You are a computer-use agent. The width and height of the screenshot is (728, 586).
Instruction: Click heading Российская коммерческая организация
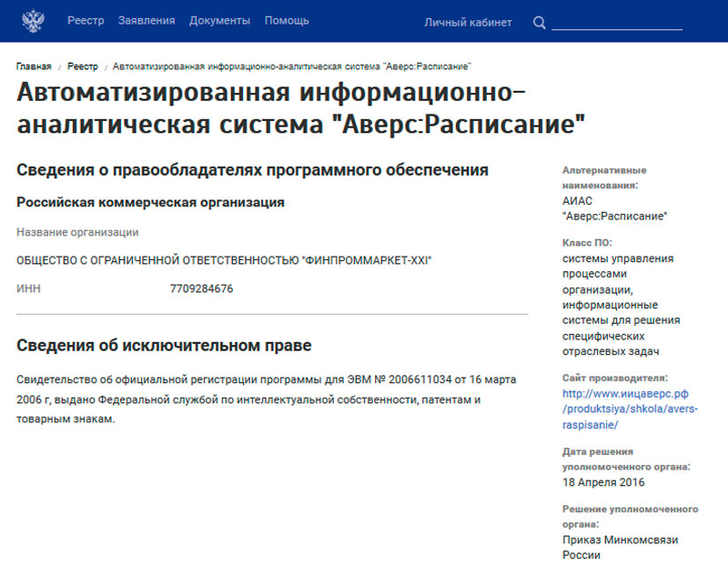(x=150, y=202)
